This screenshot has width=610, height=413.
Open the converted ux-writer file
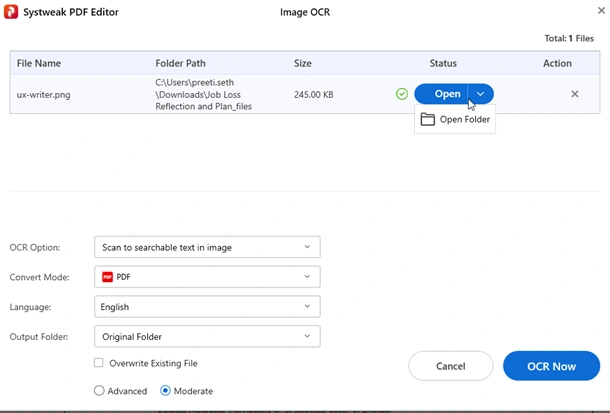pyautogui.click(x=441, y=94)
